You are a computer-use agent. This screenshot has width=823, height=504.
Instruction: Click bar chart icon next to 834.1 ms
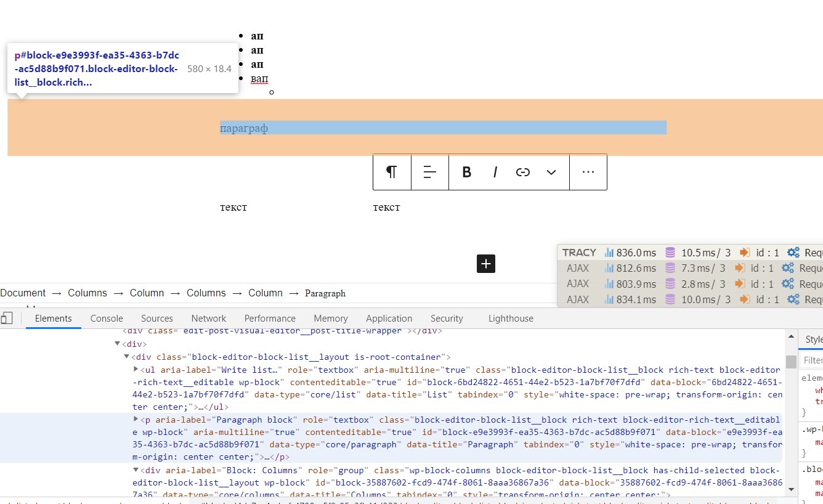tap(610, 300)
